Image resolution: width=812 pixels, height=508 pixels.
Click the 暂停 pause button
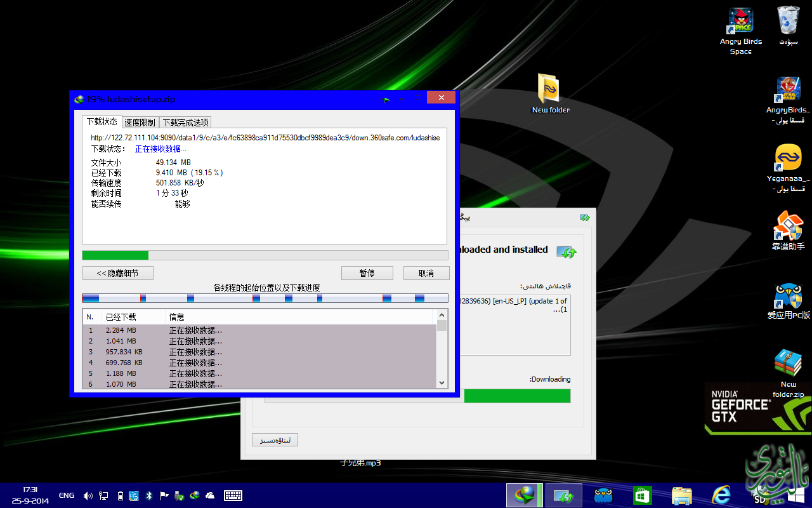(x=367, y=273)
